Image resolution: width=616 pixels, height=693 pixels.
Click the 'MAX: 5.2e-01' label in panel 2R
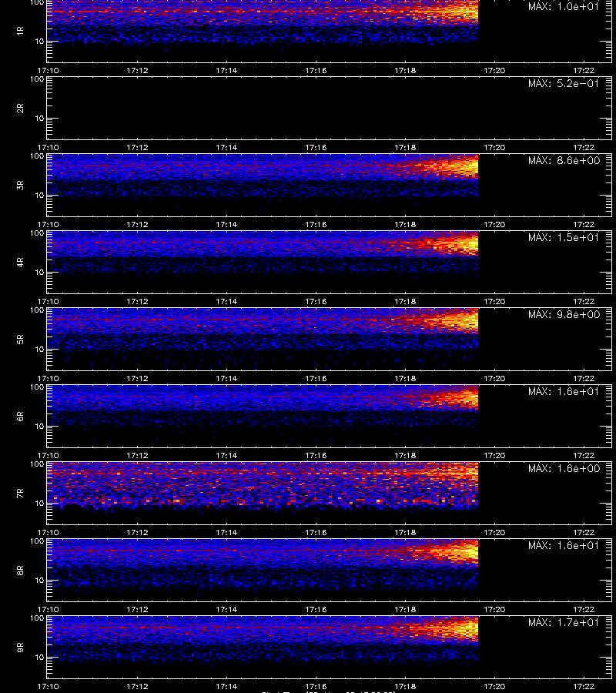564,83
